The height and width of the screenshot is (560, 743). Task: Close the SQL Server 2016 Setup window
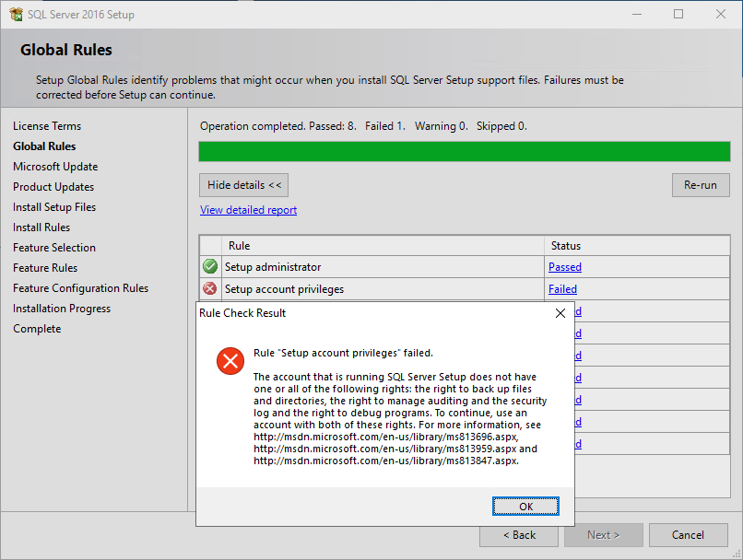(x=721, y=14)
